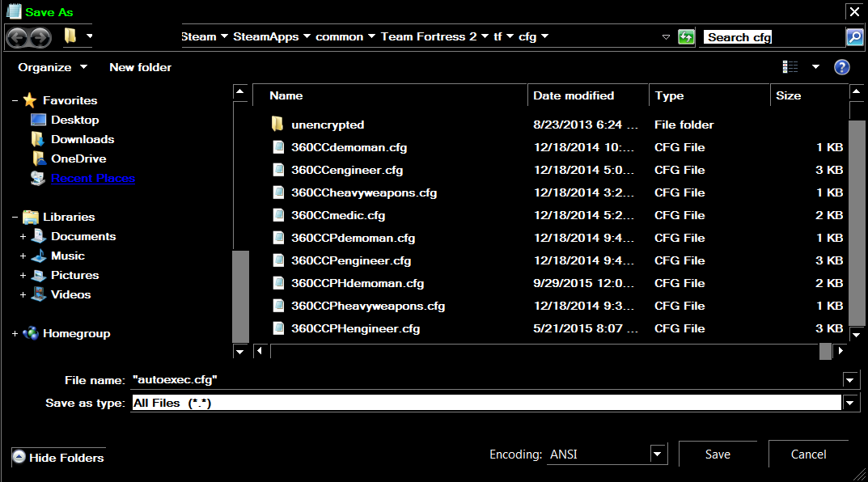Click the Recent Places link
The image size is (868, 482).
(93, 178)
